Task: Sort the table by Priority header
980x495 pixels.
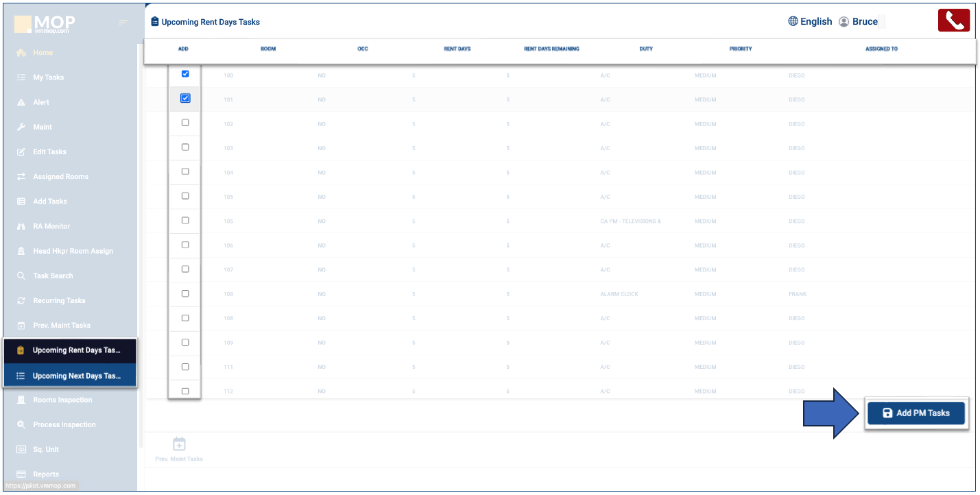Action: [741, 49]
